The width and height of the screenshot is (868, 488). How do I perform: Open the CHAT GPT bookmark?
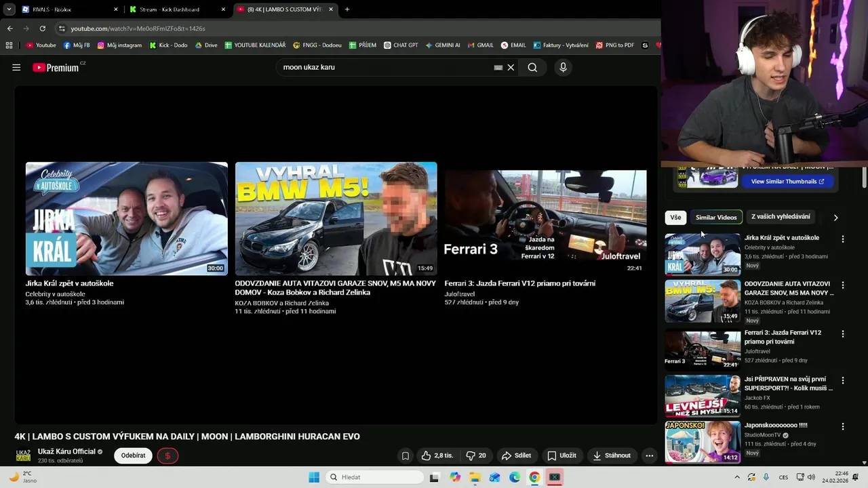tap(401, 45)
